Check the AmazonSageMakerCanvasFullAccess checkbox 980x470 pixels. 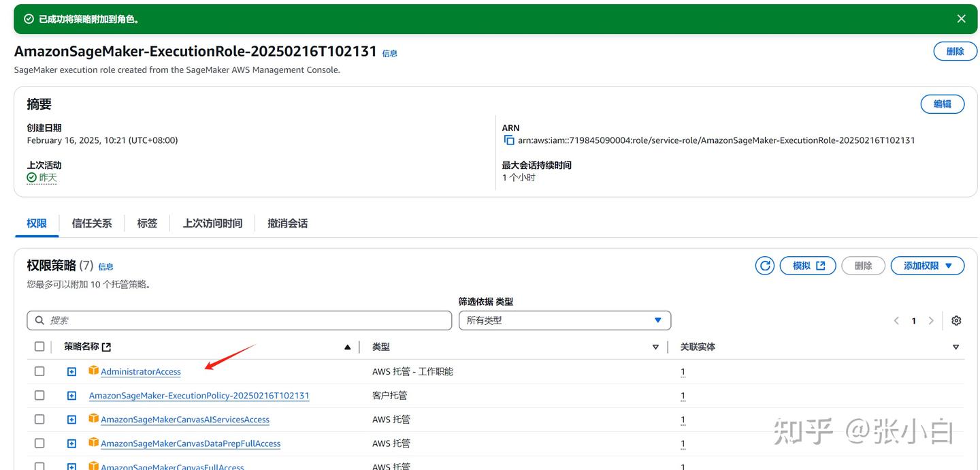[x=39, y=466]
